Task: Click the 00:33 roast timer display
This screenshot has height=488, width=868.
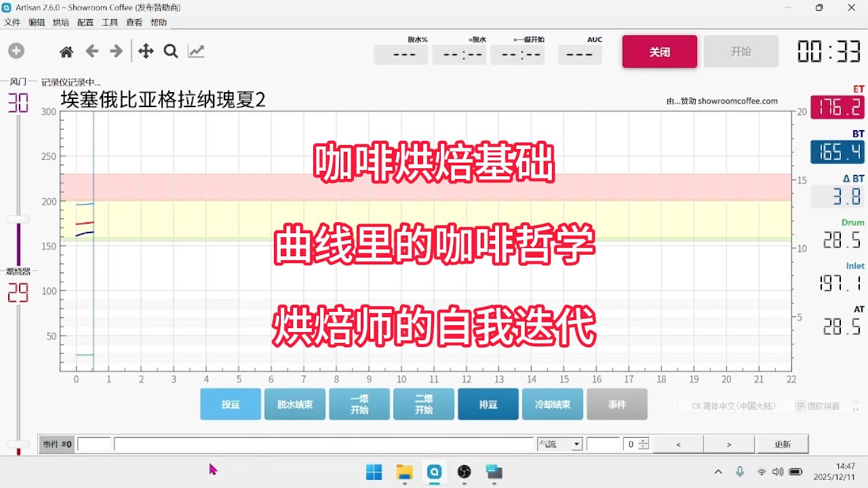Action: (829, 52)
